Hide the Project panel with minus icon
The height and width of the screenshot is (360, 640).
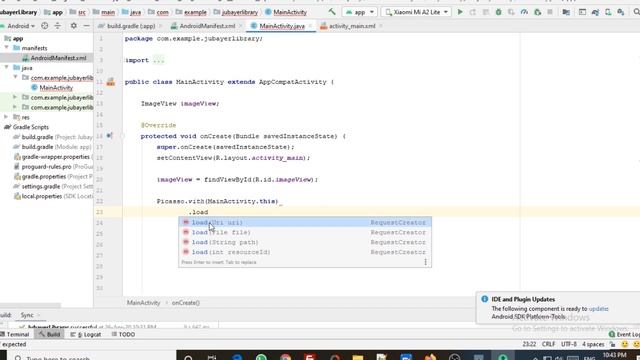[87, 26]
